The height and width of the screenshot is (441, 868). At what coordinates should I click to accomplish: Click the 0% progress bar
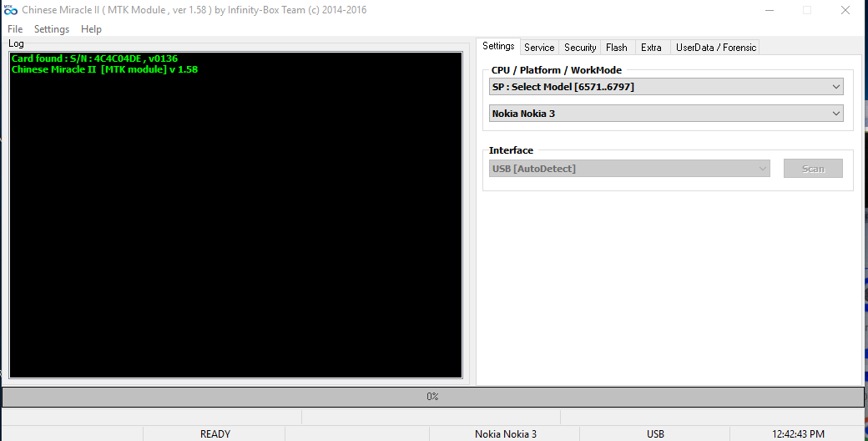coord(432,396)
